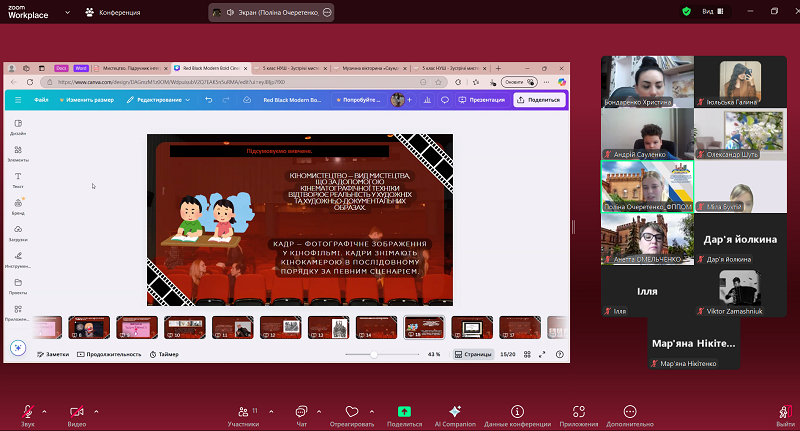The width and height of the screenshot is (800, 431).
Task: Open Заметки notes
Action: [x=53, y=354]
